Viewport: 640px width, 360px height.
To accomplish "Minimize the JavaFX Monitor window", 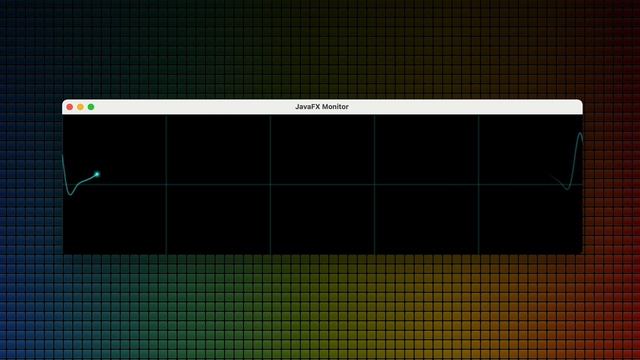I will (80, 107).
